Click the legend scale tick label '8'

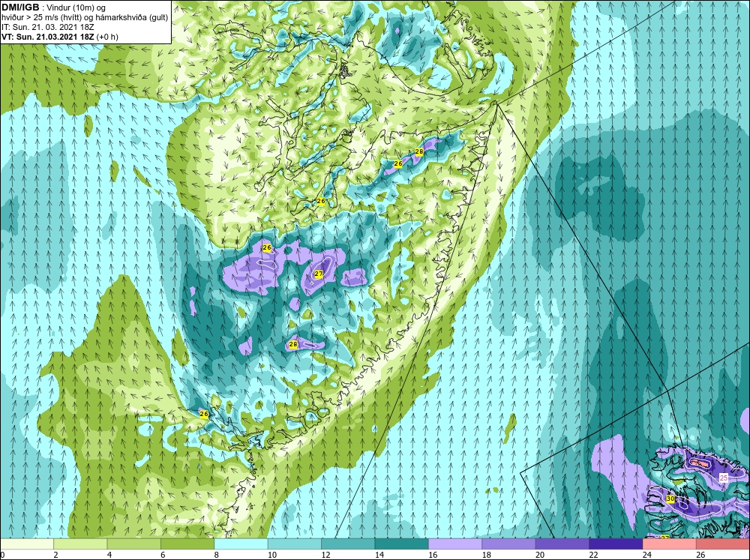click(216, 555)
